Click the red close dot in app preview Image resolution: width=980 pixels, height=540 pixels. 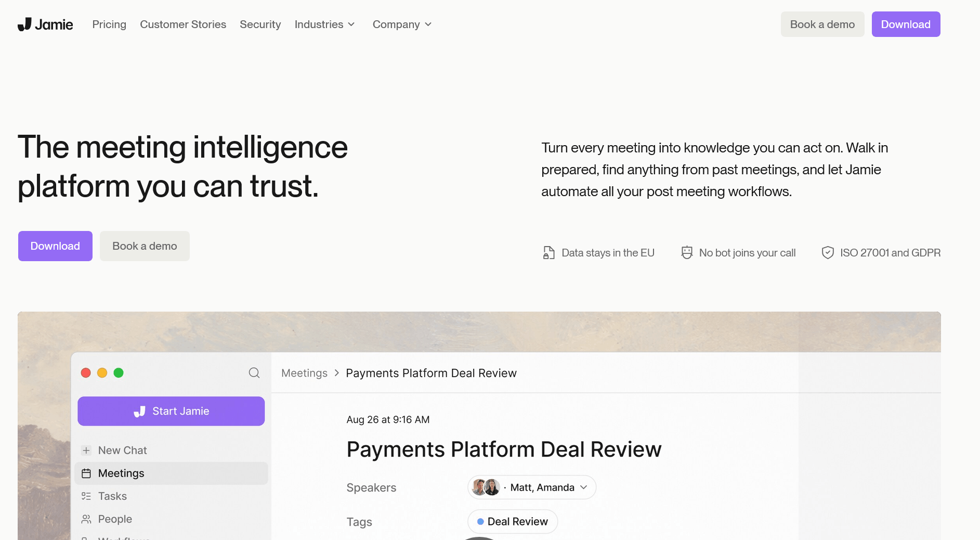point(86,373)
